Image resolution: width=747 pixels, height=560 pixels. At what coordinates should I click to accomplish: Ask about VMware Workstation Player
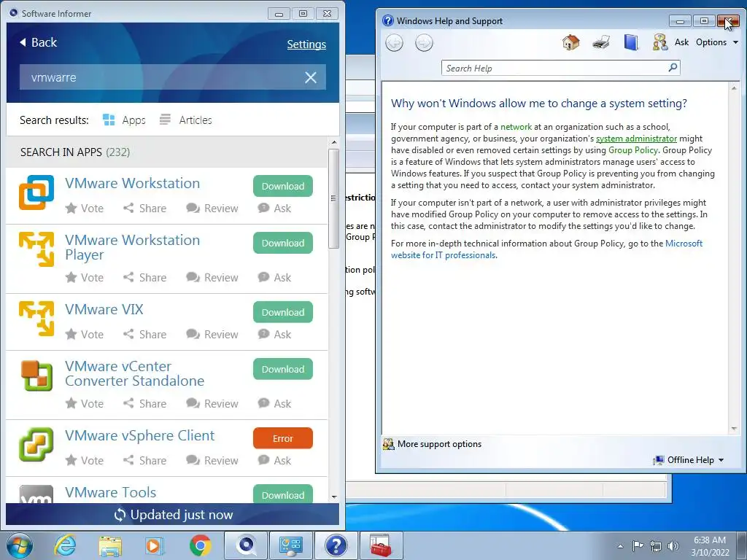click(x=274, y=277)
